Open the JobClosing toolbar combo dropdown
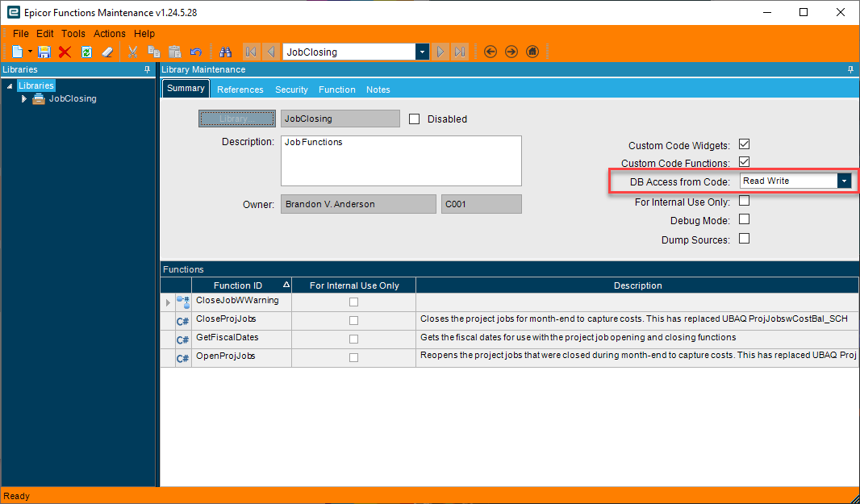The height and width of the screenshot is (504, 860). [x=422, y=52]
